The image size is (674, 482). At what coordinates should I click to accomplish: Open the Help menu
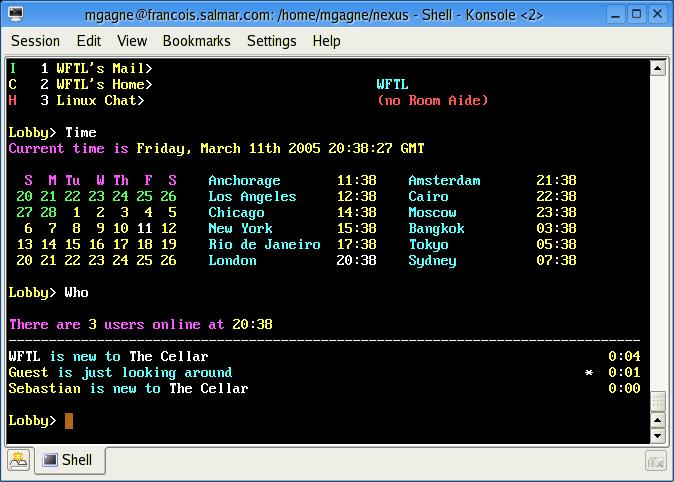click(x=327, y=41)
